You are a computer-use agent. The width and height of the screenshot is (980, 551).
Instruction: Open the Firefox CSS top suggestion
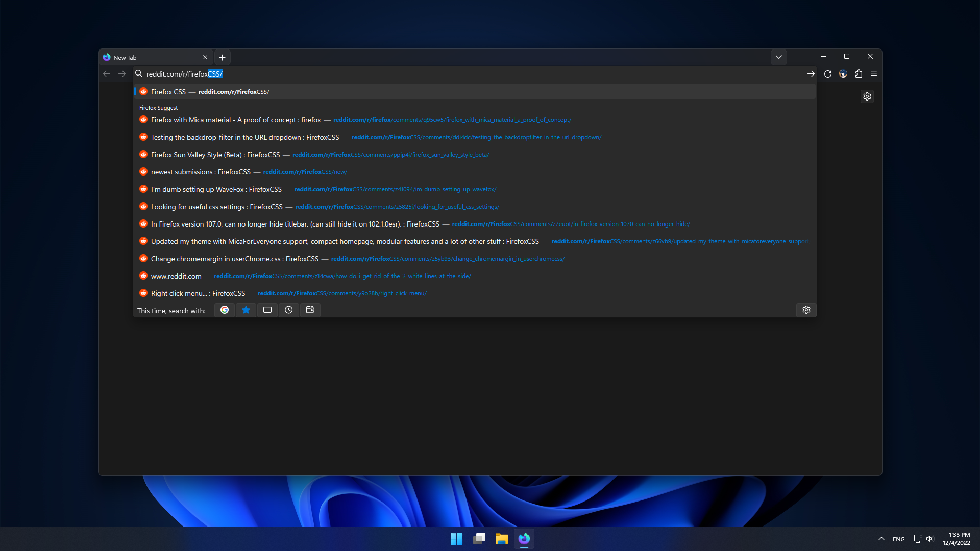[475, 92]
